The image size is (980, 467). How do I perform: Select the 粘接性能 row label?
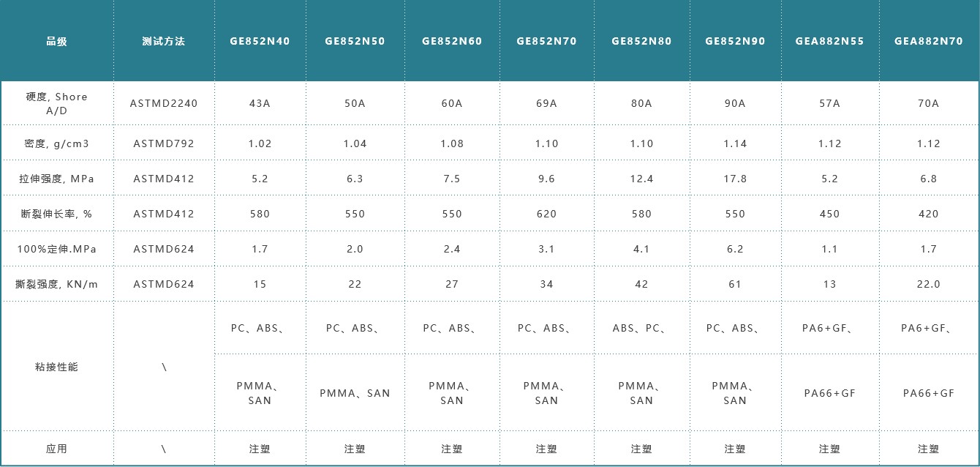(x=56, y=367)
